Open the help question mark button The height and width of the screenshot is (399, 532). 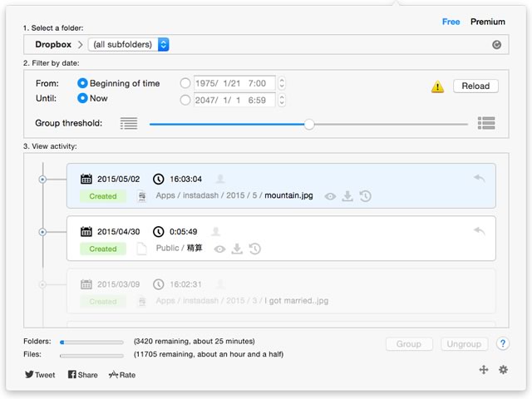click(503, 343)
